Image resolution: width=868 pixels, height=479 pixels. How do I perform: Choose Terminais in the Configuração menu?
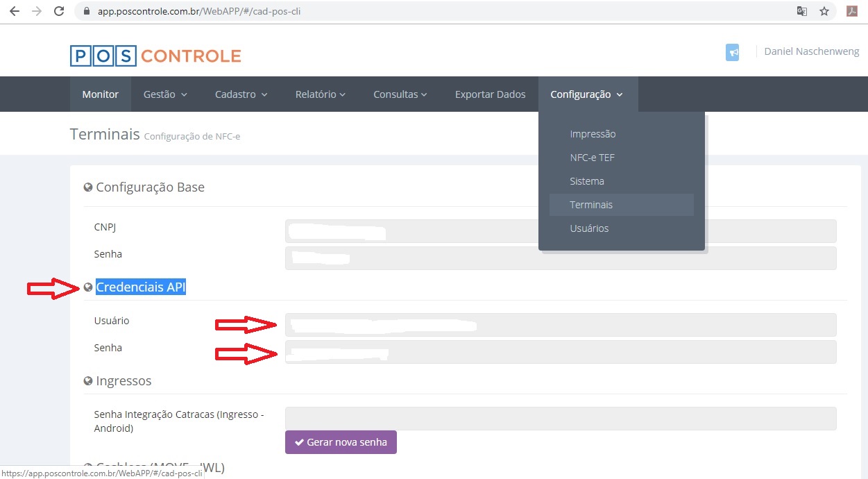point(622,205)
